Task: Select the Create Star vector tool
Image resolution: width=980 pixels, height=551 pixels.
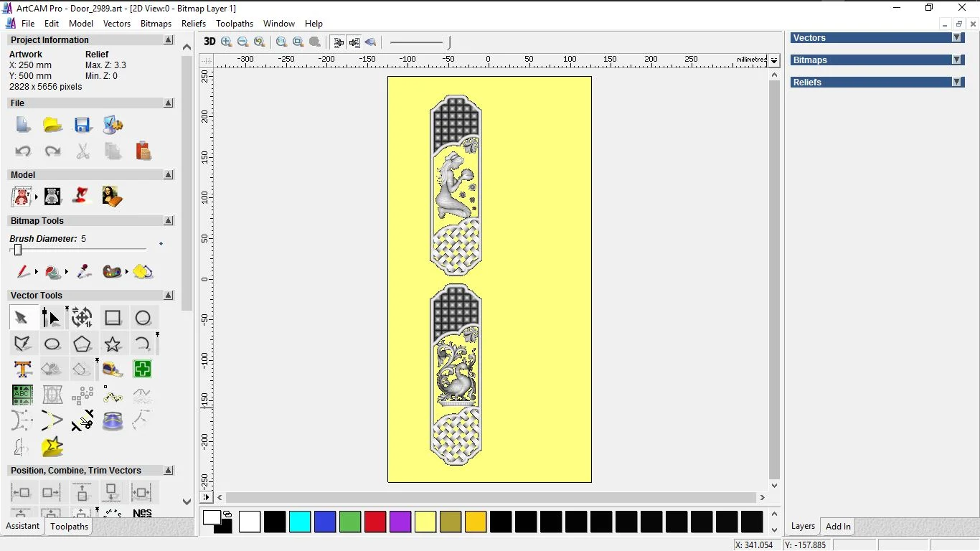Action: coord(113,344)
